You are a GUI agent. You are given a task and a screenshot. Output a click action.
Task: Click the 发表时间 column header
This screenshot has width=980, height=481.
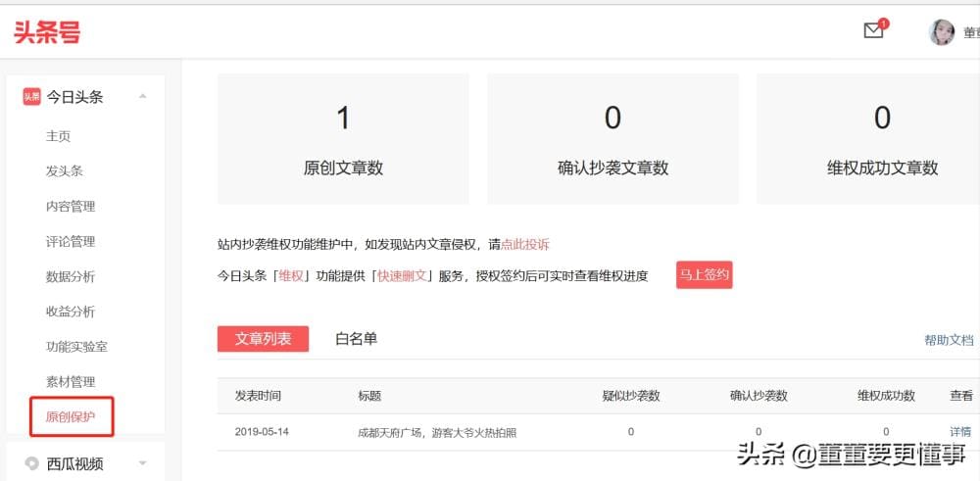(x=258, y=396)
